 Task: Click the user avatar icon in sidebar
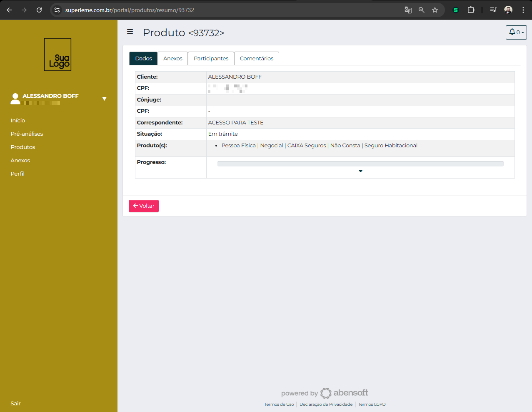(x=15, y=99)
